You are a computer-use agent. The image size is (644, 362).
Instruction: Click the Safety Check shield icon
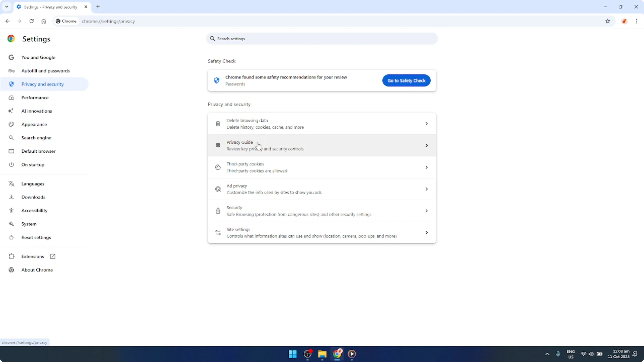click(216, 80)
